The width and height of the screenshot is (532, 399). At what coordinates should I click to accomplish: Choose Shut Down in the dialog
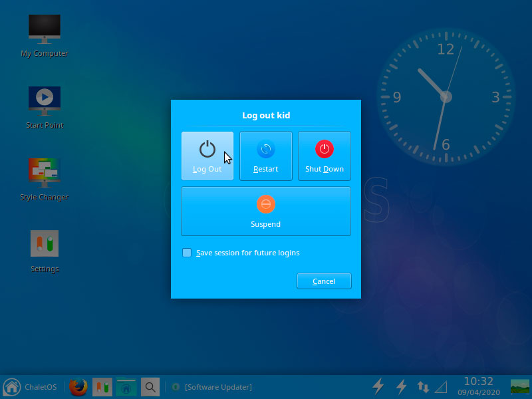click(325, 156)
